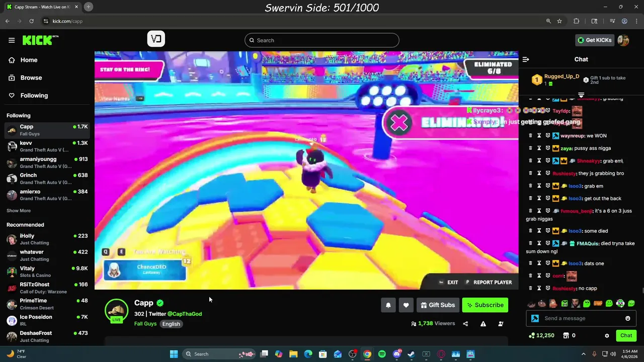Open the white square icon beside search

(156, 39)
